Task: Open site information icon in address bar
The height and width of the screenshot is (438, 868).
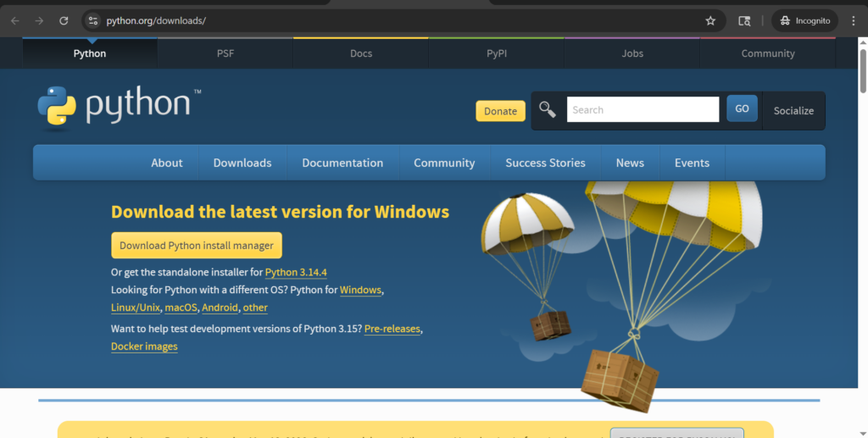Action: tap(93, 20)
